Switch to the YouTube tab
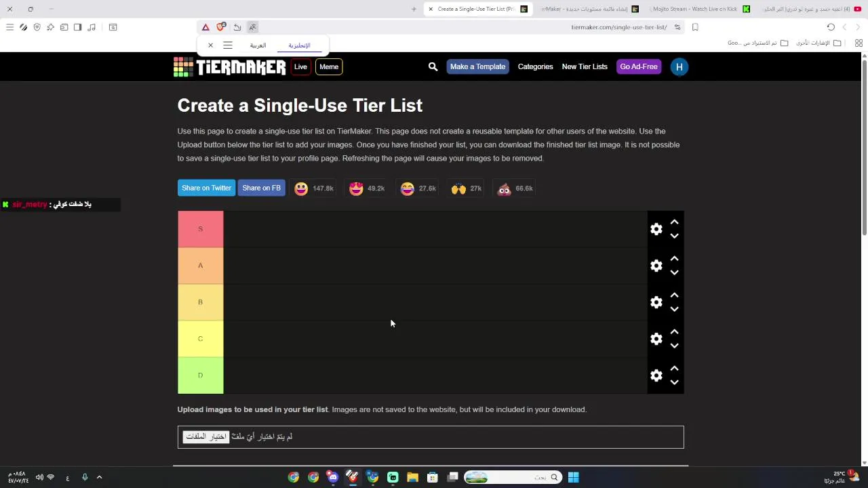Viewport: 868px width, 488px height. click(x=810, y=9)
